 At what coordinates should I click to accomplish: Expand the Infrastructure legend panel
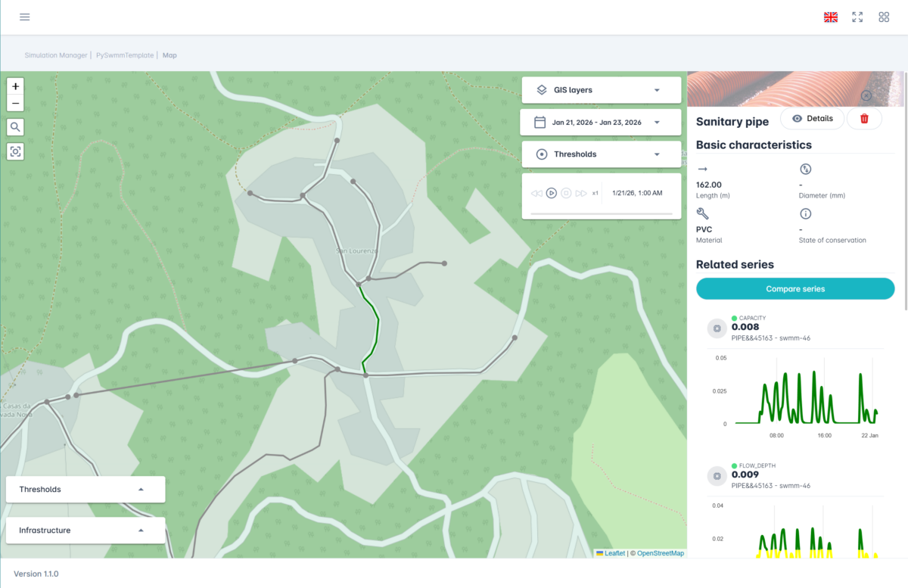tap(86, 530)
